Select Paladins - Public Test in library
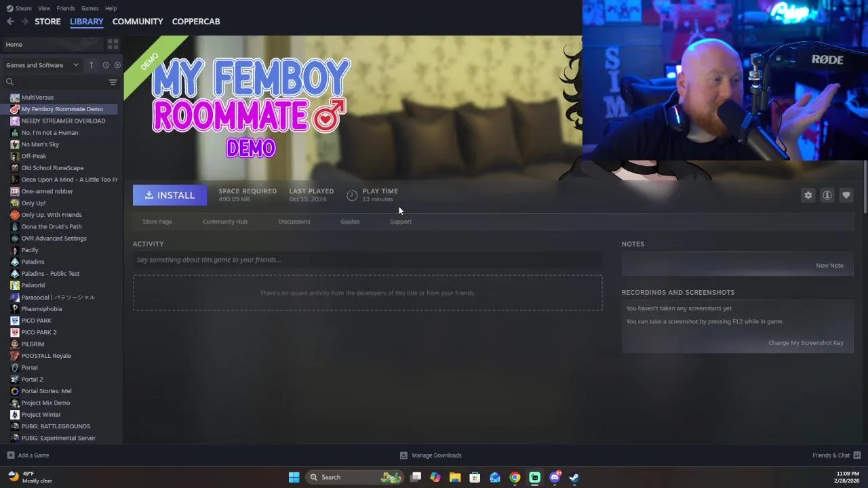This screenshot has height=488, width=868. pyautogui.click(x=50, y=274)
